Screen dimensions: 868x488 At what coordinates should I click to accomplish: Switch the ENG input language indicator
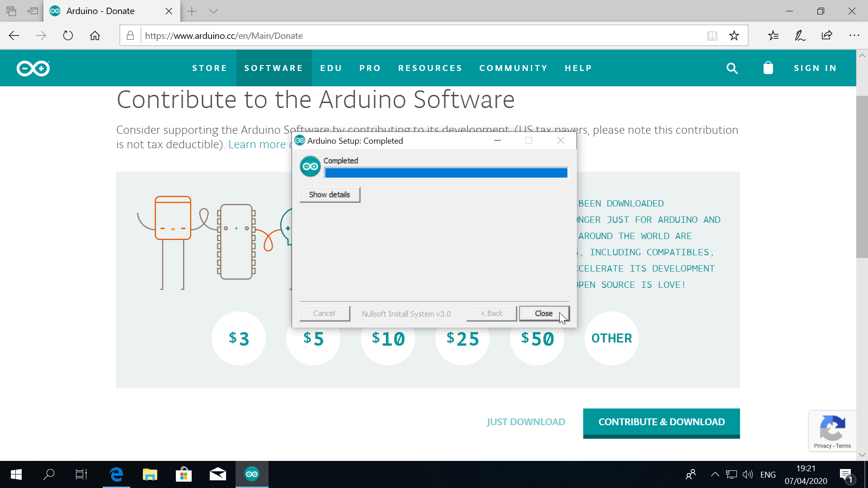[768, 474]
